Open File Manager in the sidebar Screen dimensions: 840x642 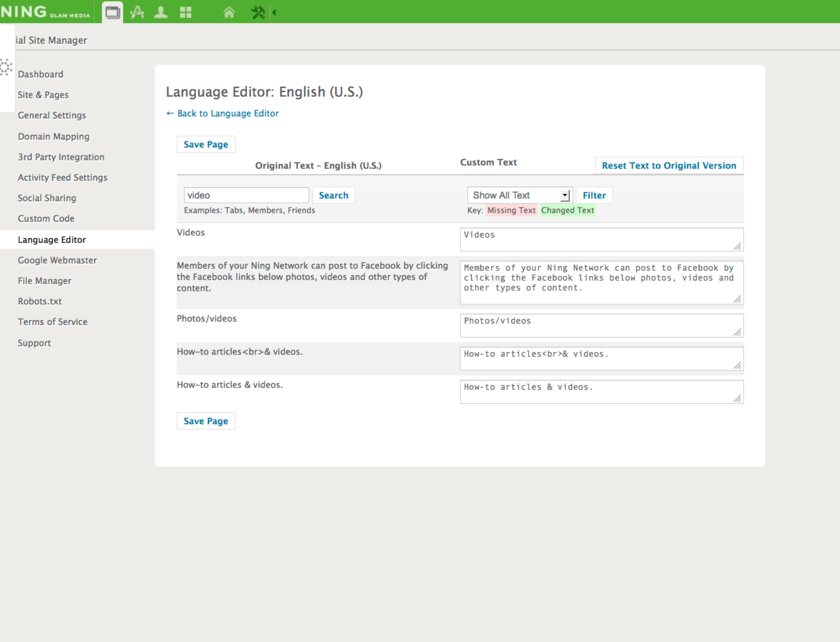coord(45,281)
